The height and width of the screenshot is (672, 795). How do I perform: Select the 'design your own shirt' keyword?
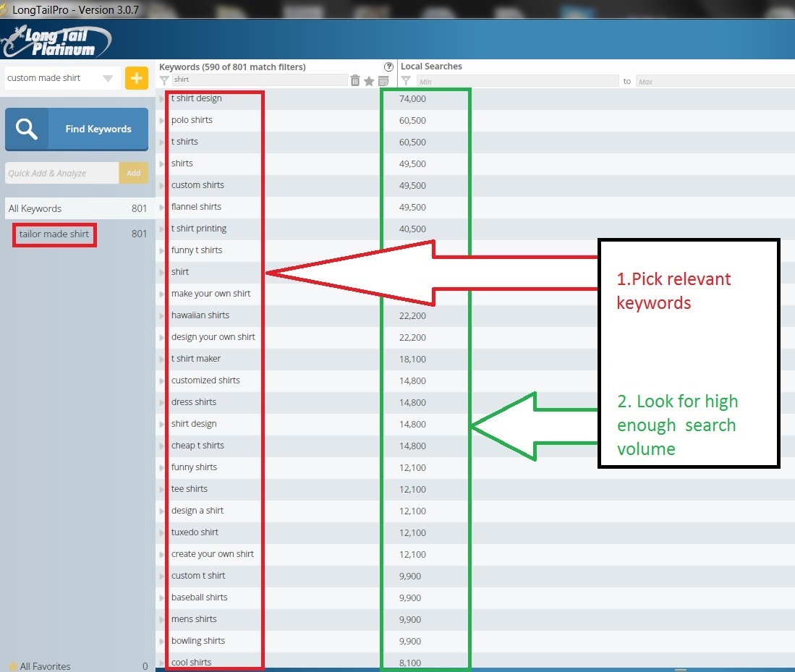213,337
